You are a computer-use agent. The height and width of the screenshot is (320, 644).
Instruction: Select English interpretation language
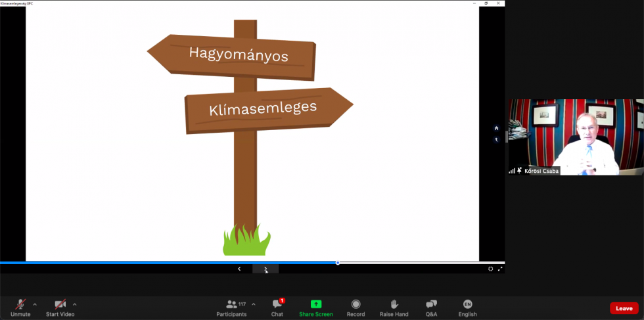click(x=467, y=305)
